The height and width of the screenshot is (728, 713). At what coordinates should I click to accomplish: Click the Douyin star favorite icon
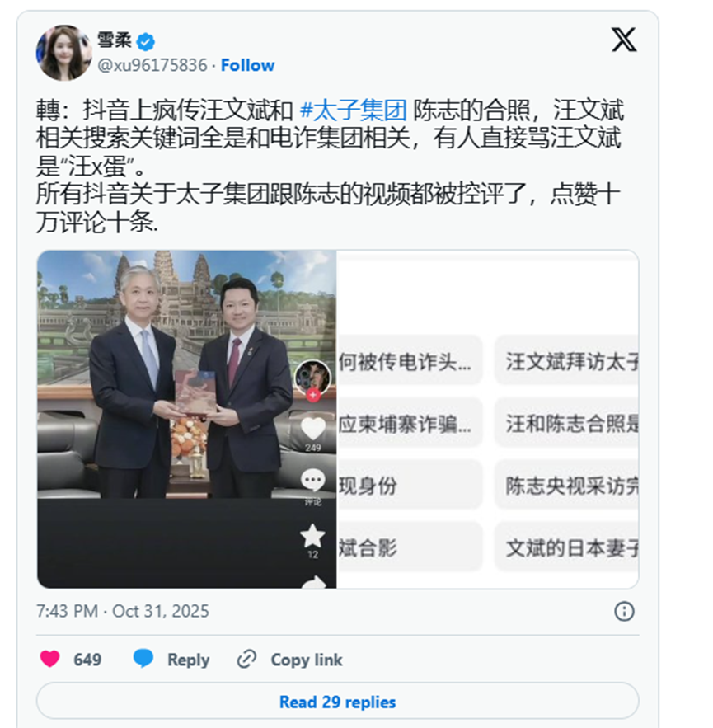pos(312,536)
